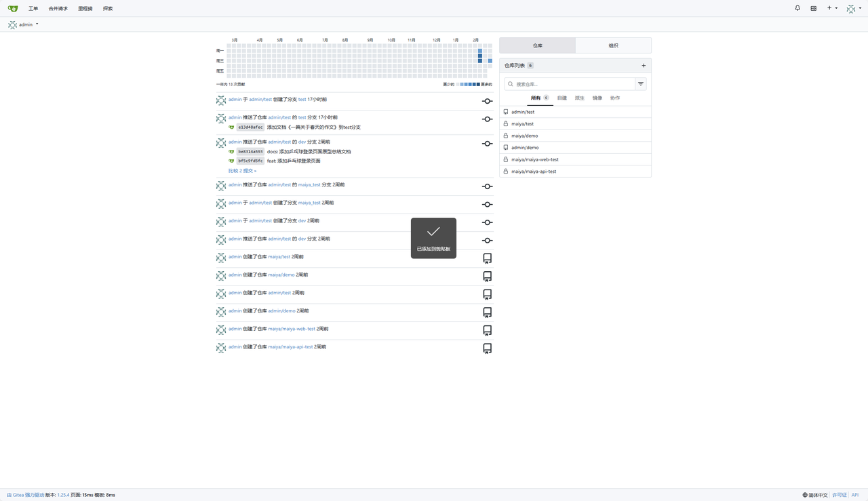Open maiya/demo link in the activity feed

click(x=281, y=275)
